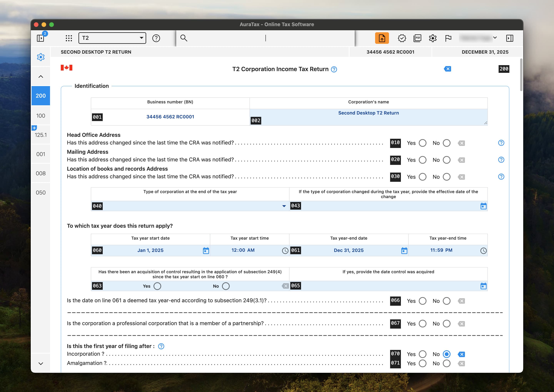The image size is (554, 392).
Task: Switch to form 050 in sidebar
Action: point(41,193)
